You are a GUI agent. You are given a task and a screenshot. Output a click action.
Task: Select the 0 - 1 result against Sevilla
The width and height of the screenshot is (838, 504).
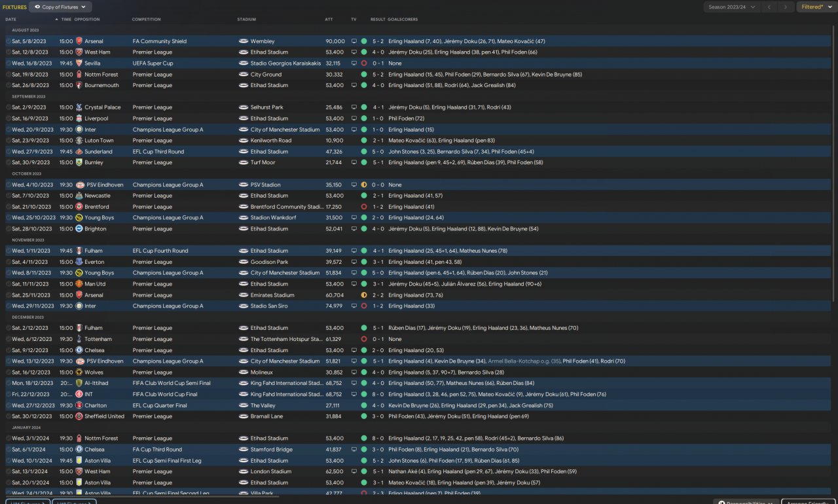pyautogui.click(x=378, y=63)
